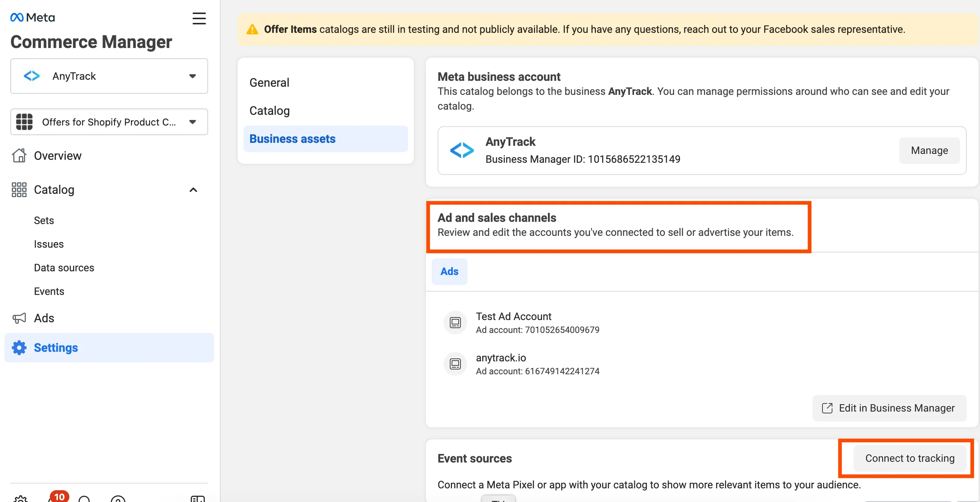Toggle the hamburger menu in sidebar
The height and width of the screenshot is (502, 980).
point(199,18)
